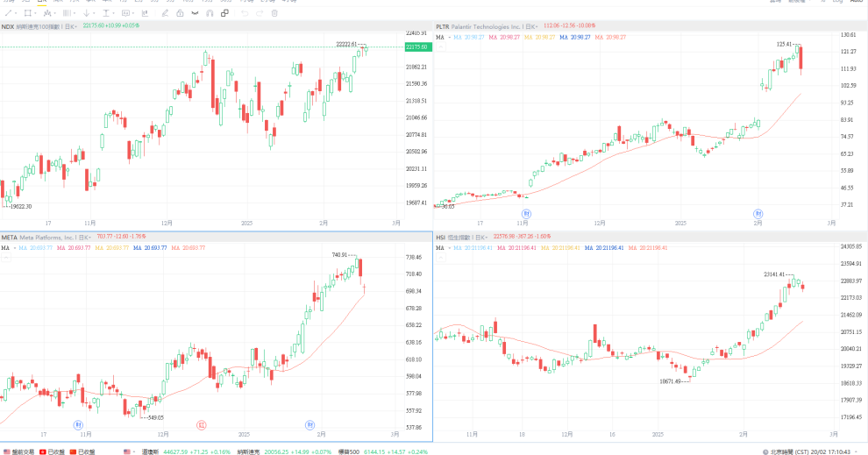Click the pencil edit drawing icon
868x455 pixels.
coord(165,13)
